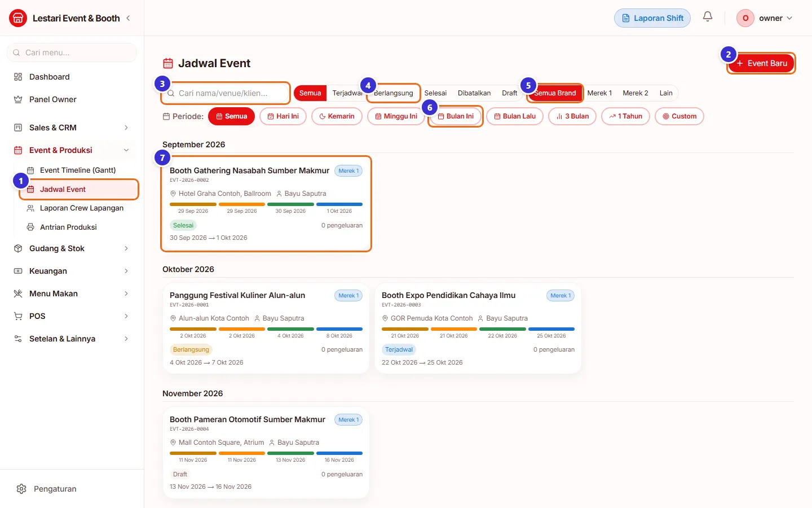Expand the Keuangan menu
The width and height of the screenshot is (812, 508).
point(72,271)
